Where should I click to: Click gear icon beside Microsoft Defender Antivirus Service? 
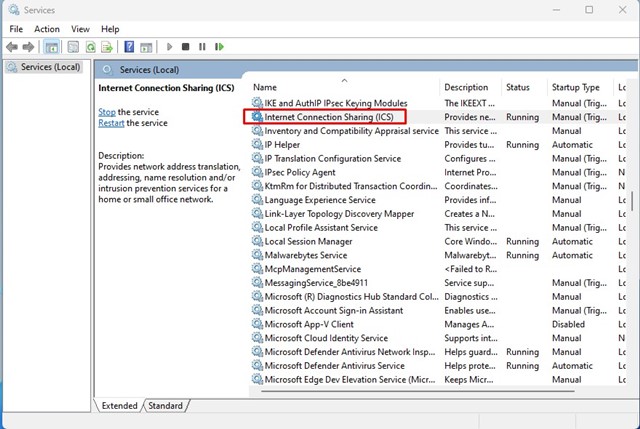pyautogui.click(x=257, y=366)
